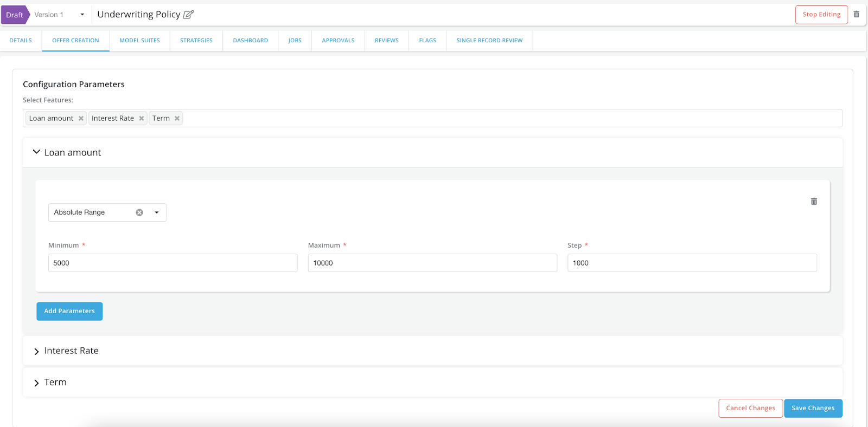Screen dimensions: 868x427
Task: Click the edit pencil icon beside Underwriting Policy
Action: click(x=188, y=15)
